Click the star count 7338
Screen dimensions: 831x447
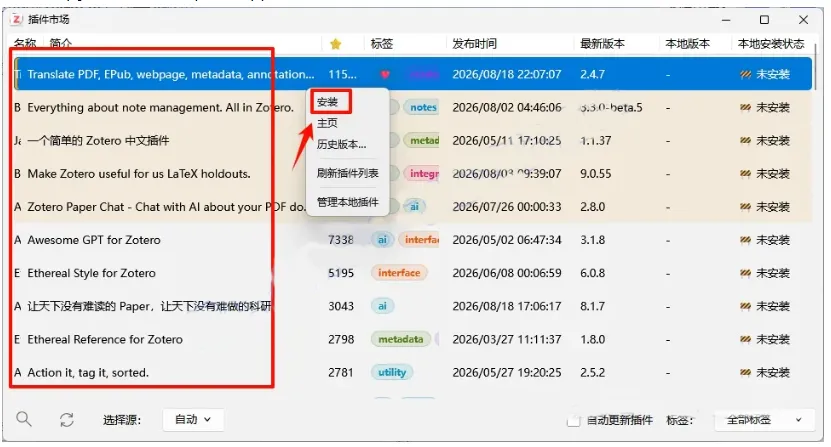(341, 240)
